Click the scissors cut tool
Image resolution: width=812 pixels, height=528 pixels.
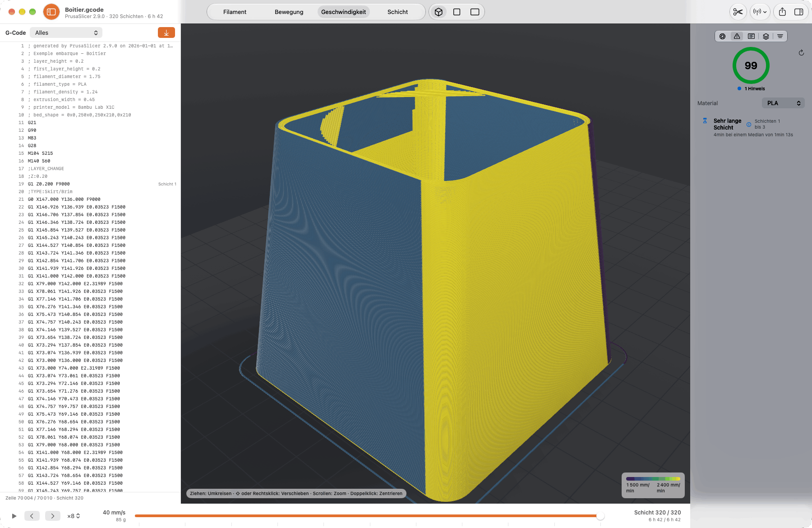(738, 12)
